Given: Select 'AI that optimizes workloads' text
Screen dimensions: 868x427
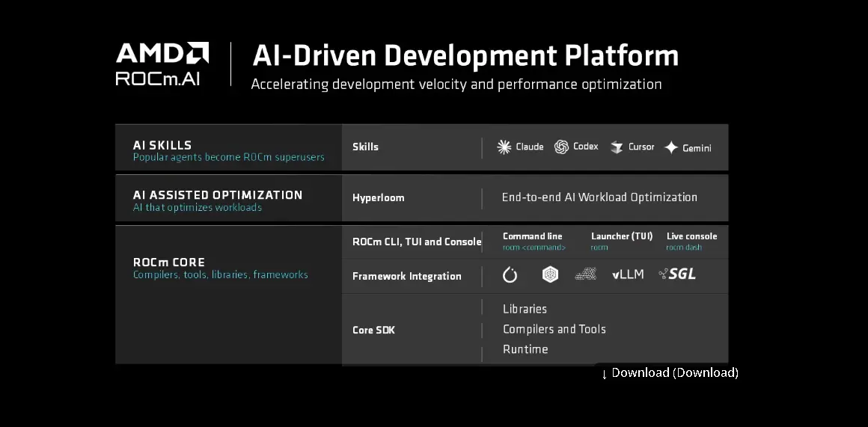Looking at the screenshot, I should (x=197, y=207).
